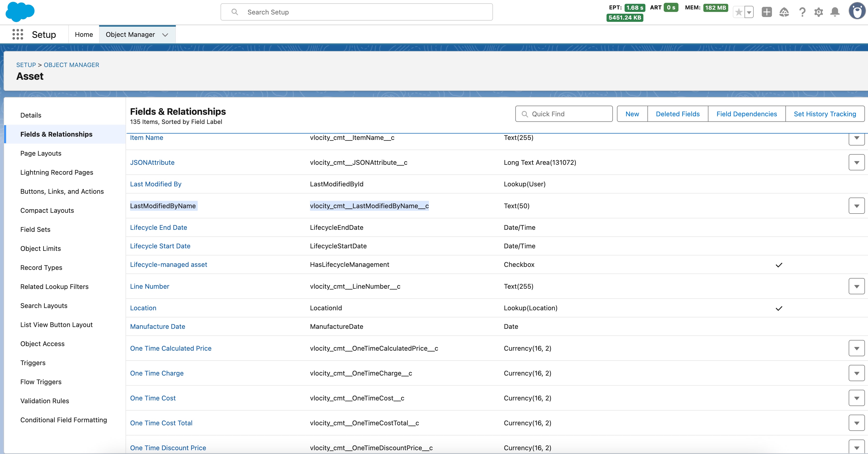Click the Quick Find input field
Screen dimensions: 868x454
pyautogui.click(x=564, y=114)
